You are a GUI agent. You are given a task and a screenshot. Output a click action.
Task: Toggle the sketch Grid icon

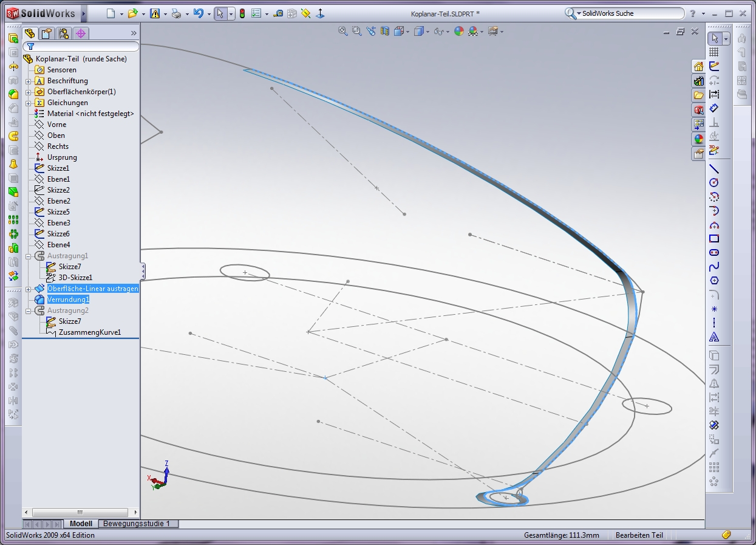pos(714,52)
